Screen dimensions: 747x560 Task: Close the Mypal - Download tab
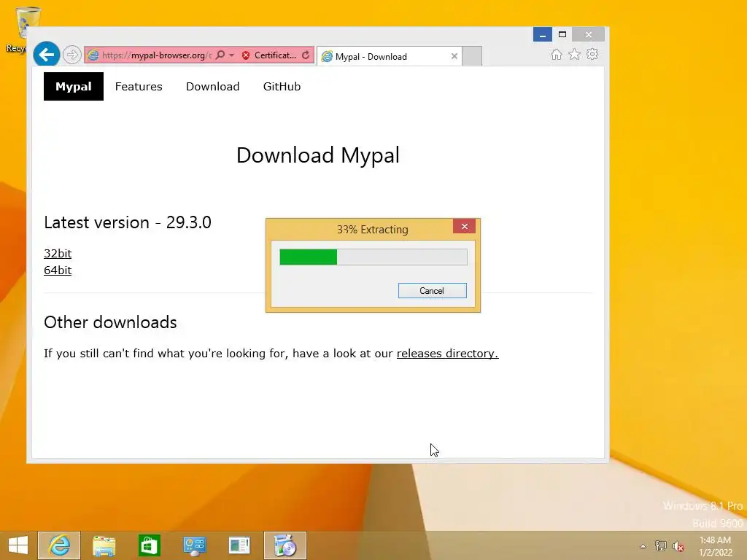click(454, 56)
